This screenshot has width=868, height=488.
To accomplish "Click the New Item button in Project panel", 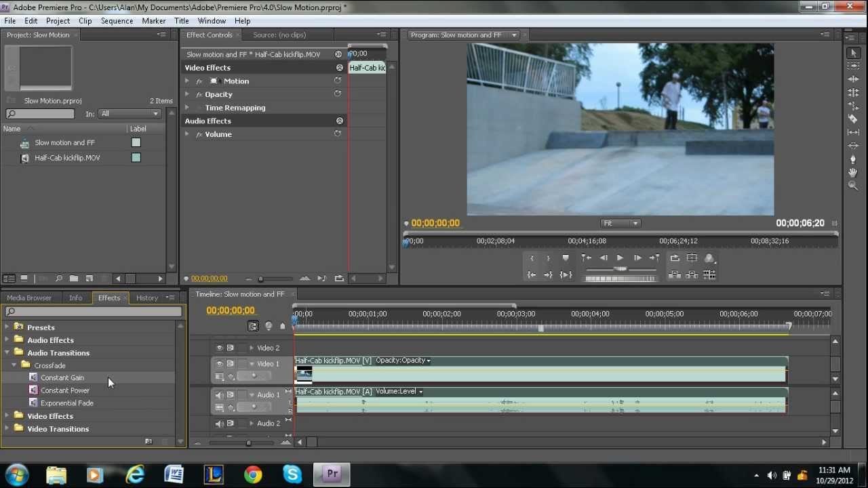I will coord(89,279).
